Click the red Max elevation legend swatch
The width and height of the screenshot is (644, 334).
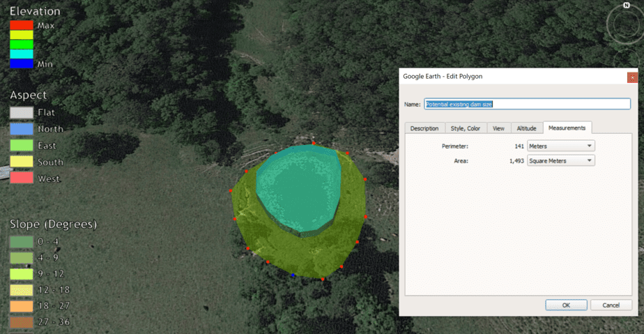point(22,25)
